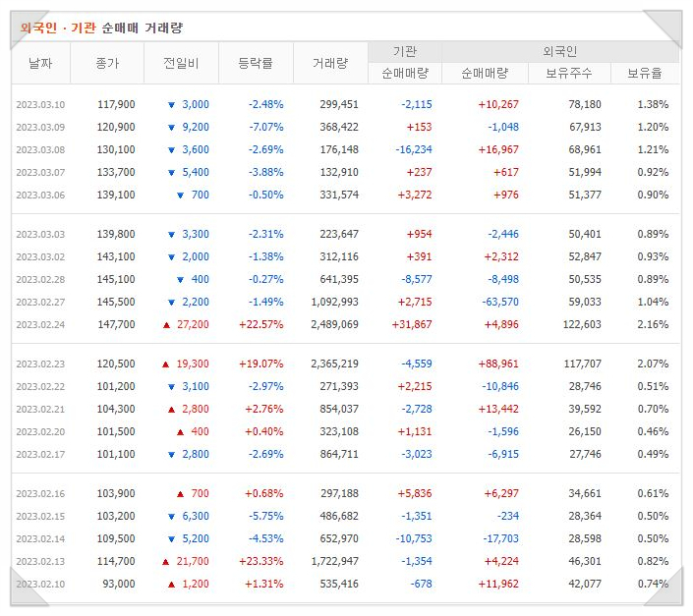Click foreigner net value +88,961
The height and width of the screenshot is (616, 693).
[x=498, y=364]
